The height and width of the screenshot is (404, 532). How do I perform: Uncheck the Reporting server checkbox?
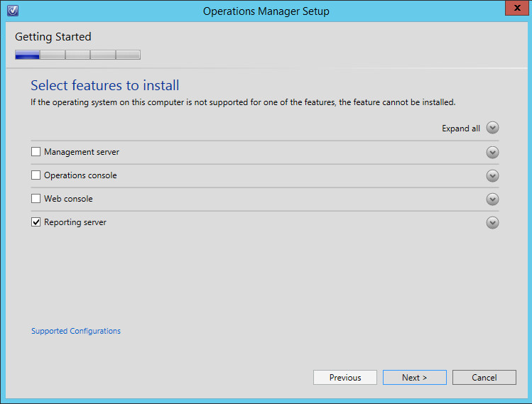tap(36, 222)
